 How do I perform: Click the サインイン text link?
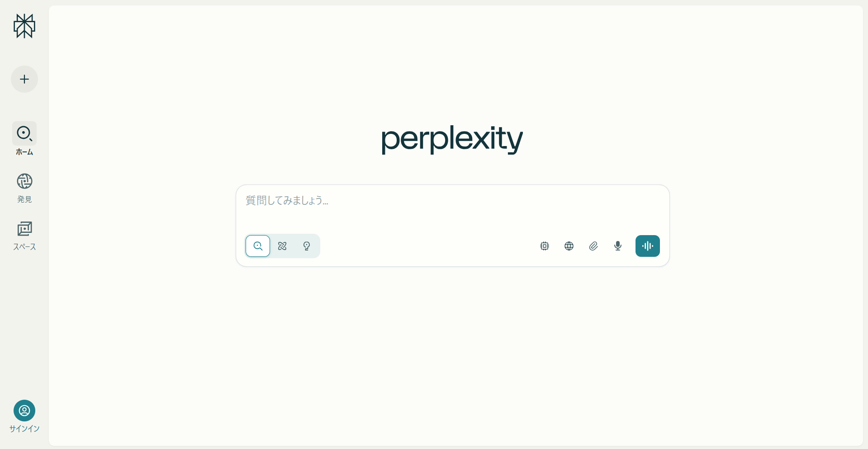[x=24, y=429]
